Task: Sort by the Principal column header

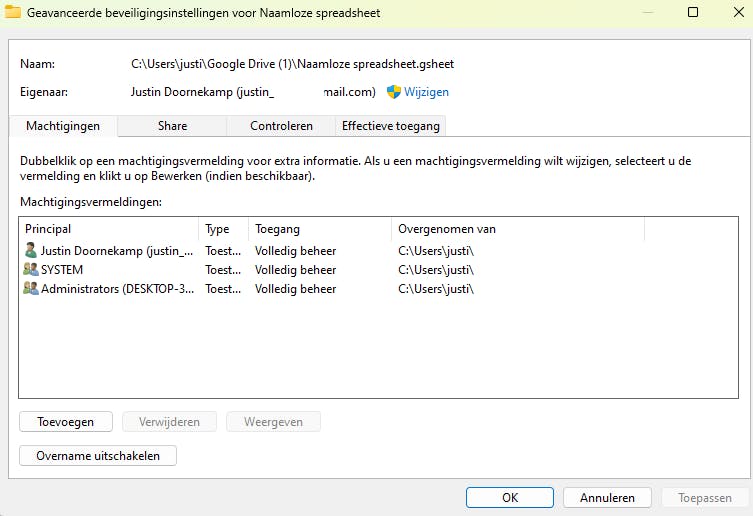Action: 109,229
